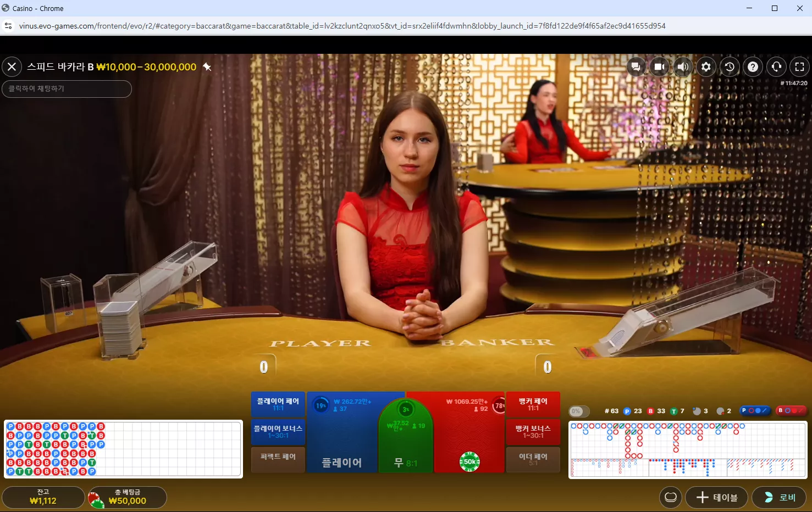
Task: Click the banker 78% statistic circle
Action: (x=499, y=406)
